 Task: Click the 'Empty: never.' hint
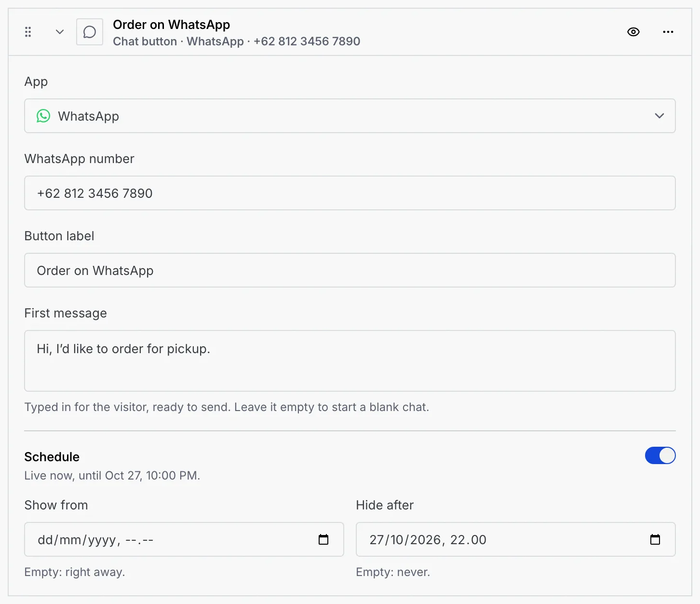pyautogui.click(x=393, y=572)
